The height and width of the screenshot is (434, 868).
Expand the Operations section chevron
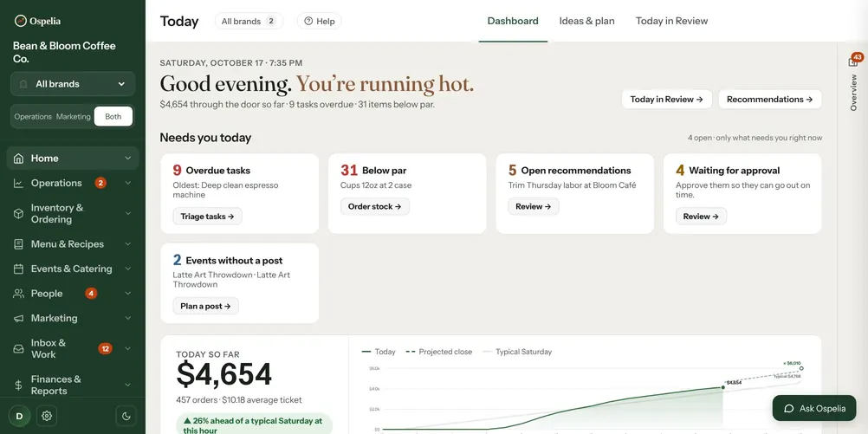(128, 184)
